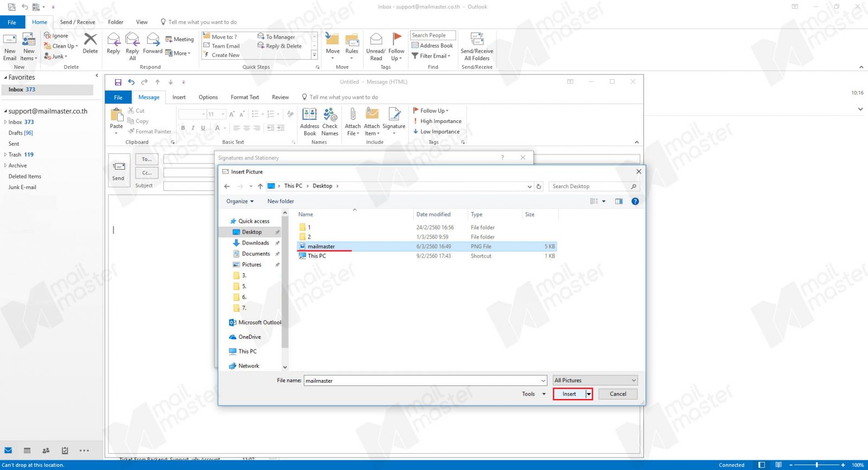This screenshot has height=470, width=868.
Task: Click the Undo icon in message window toolbar
Action: [131, 82]
